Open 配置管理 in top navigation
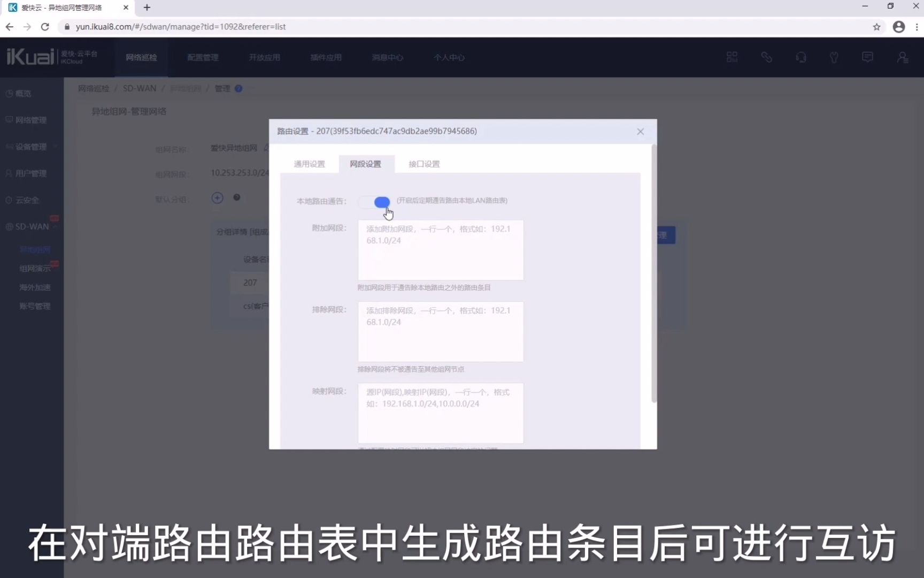This screenshot has width=924, height=578. point(203,57)
